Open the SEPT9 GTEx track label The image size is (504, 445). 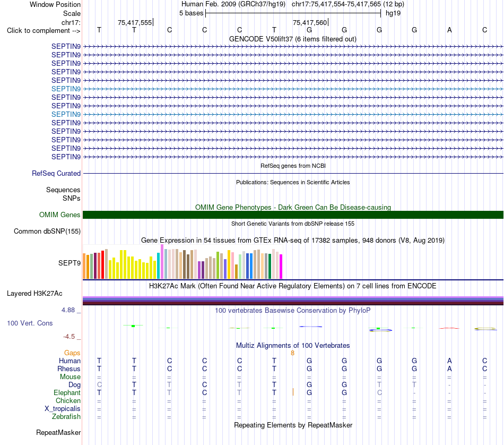point(69,263)
